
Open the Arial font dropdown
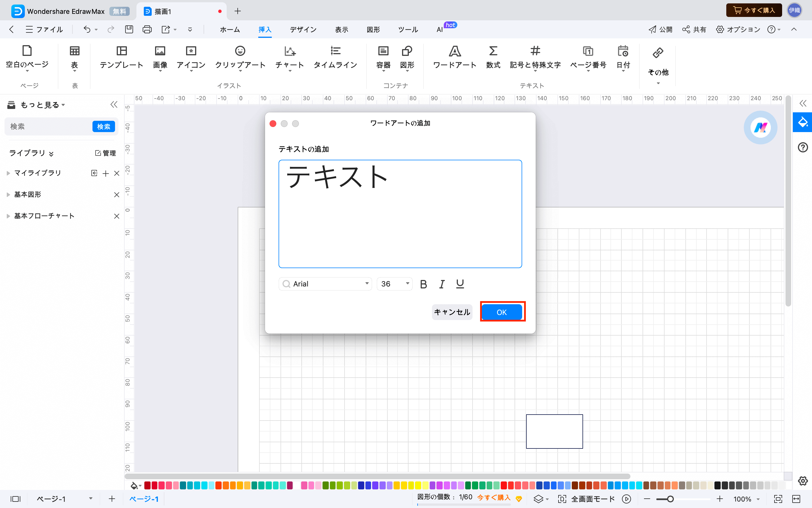(x=325, y=284)
